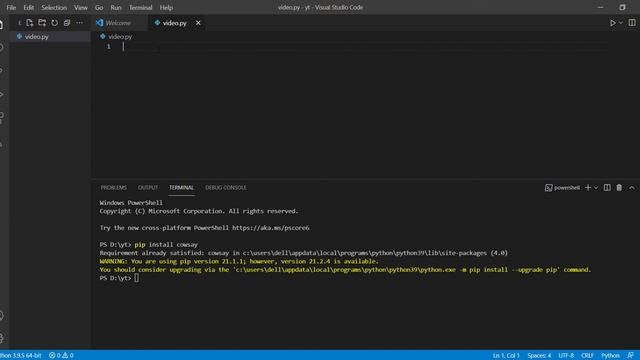Click the powershell terminal label
The height and width of the screenshot is (360, 640).
562,188
